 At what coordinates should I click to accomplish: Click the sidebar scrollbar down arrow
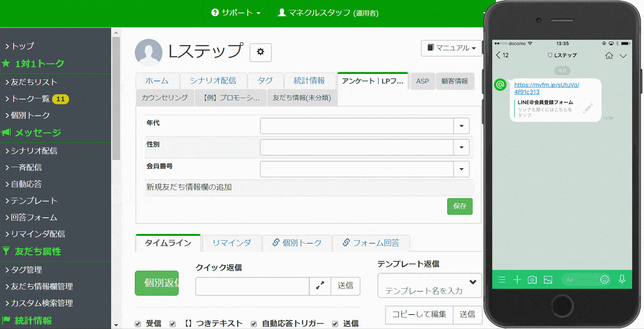pyautogui.click(x=116, y=325)
